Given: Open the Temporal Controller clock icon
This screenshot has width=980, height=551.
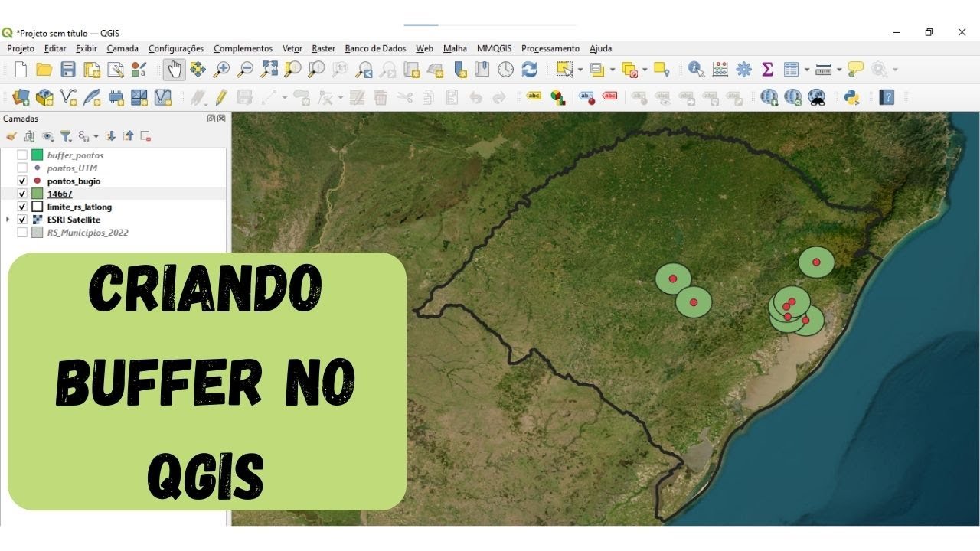Looking at the screenshot, I should click(x=505, y=70).
